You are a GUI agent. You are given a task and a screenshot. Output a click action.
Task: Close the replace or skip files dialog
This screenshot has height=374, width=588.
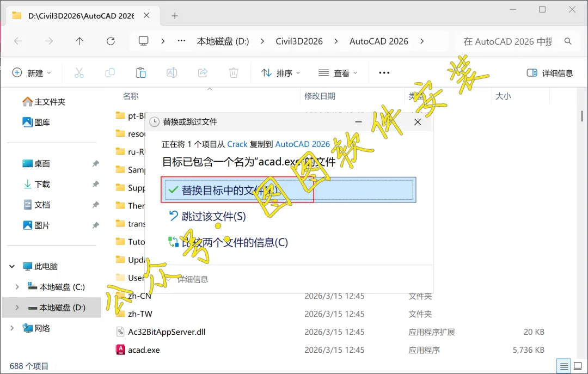coord(418,122)
